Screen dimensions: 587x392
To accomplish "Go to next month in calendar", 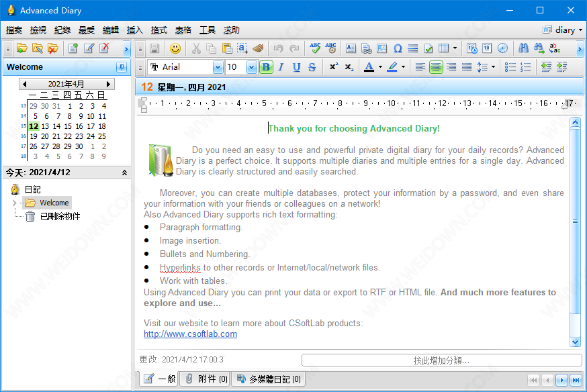I will [108, 84].
